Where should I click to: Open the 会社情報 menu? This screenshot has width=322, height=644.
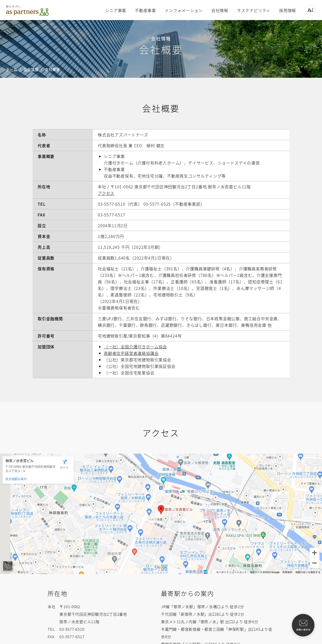point(220,11)
